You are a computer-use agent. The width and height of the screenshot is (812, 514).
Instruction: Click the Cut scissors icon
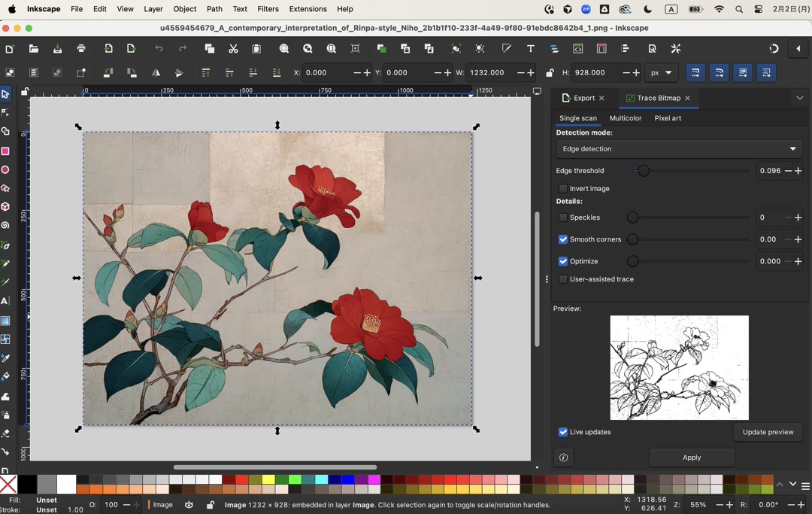pos(233,49)
